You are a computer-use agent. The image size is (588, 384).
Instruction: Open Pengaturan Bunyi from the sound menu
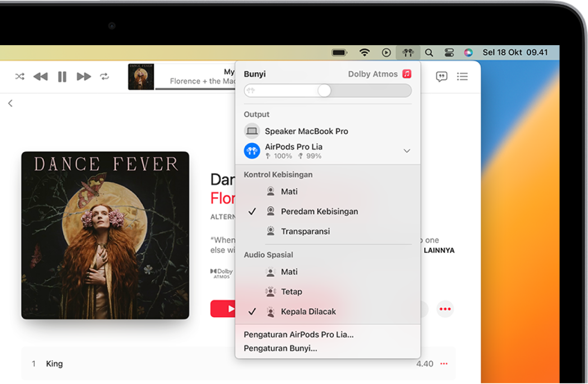click(x=280, y=348)
